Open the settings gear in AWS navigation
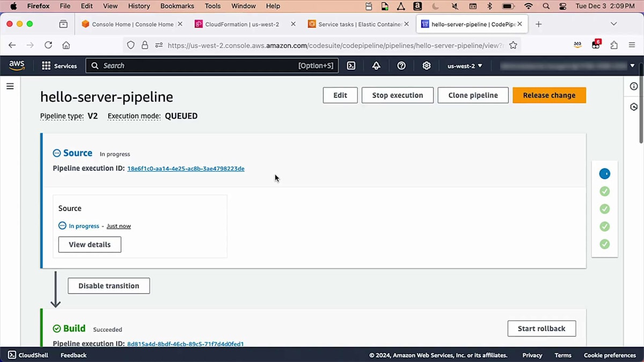Viewport: 644px width, 362px height. click(427, 65)
